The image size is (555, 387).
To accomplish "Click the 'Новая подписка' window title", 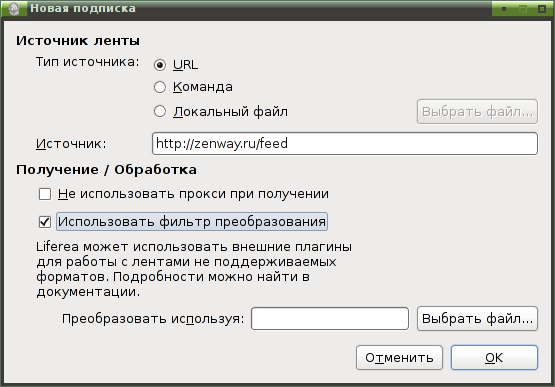I will [x=83, y=8].
